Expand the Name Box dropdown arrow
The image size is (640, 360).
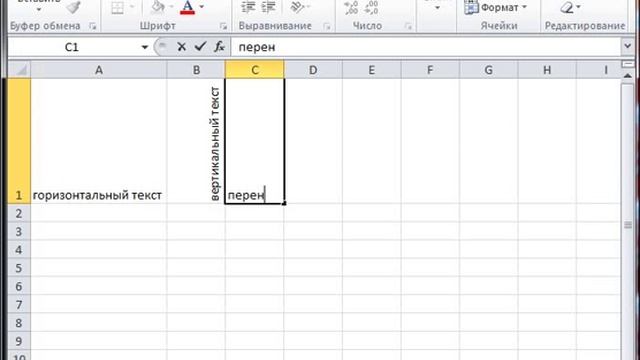click(x=144, y=47)
